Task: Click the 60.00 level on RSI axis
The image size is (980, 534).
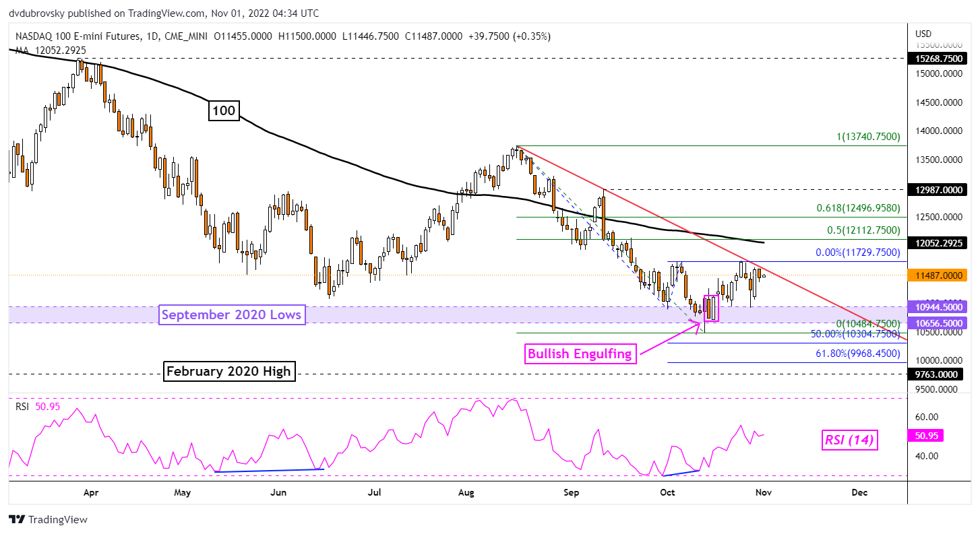Action: (x=927, y=417)
